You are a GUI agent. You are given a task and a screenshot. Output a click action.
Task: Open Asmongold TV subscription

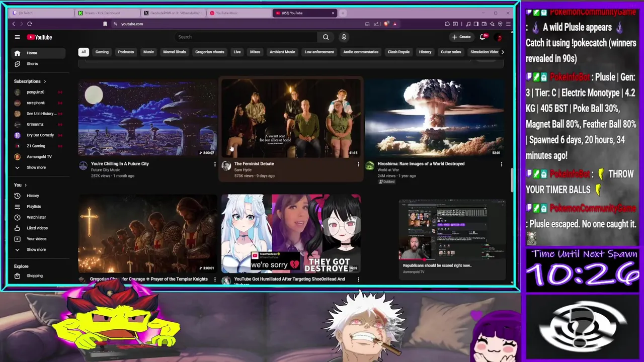tap(38, 157)
